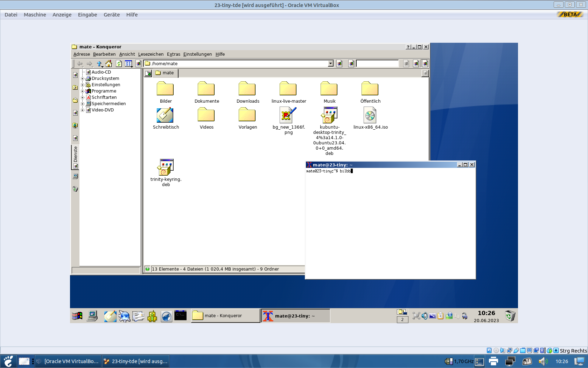Expand the Einstellungen tree node
The image size is (588, 368).
click(x=83, y=85)
